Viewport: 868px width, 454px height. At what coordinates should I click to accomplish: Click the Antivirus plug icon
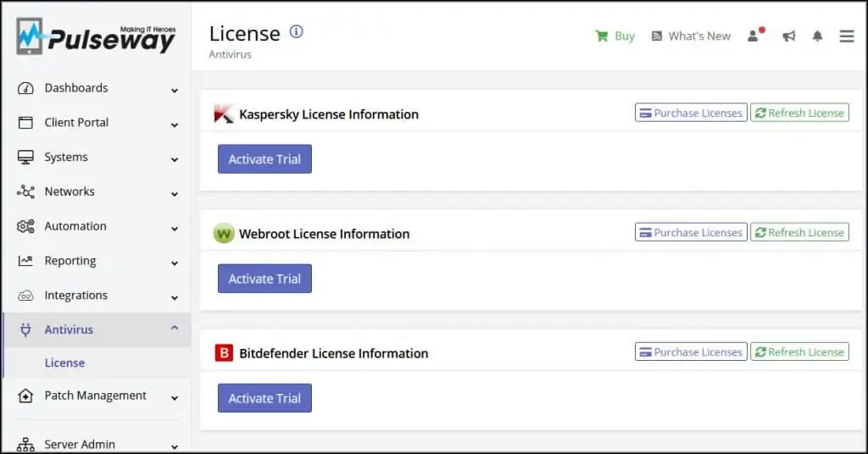click(25, 329)
